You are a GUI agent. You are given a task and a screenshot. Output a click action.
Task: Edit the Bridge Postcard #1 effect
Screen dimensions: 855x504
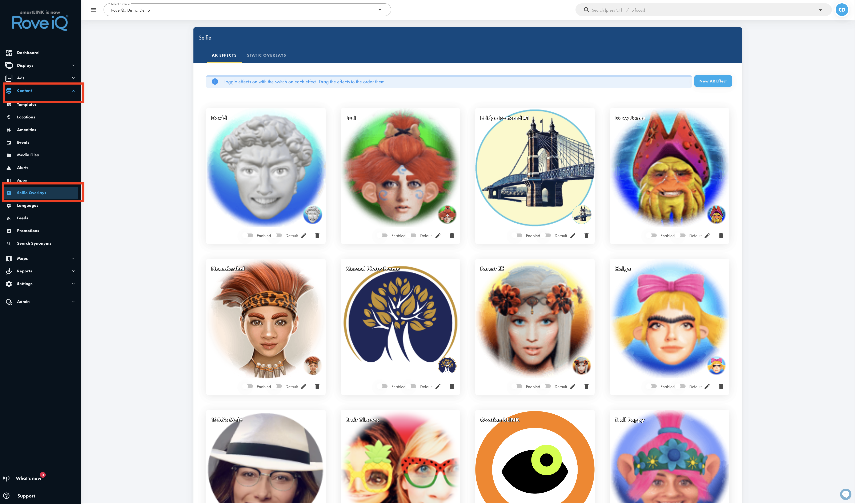point(573,236)
